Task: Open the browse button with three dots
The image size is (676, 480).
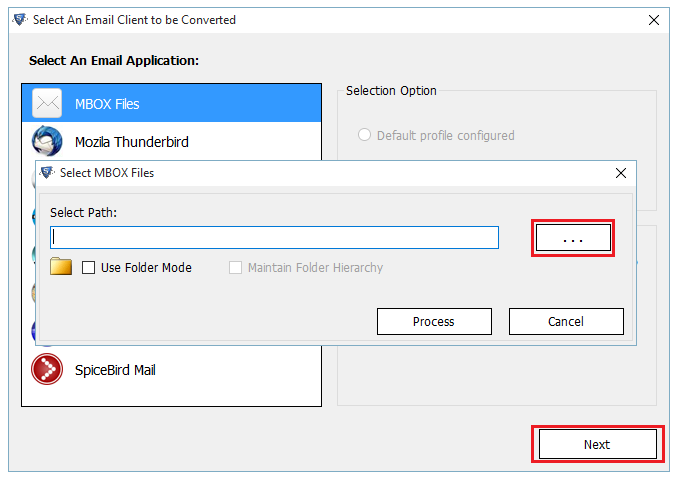Action: point(573,238)
